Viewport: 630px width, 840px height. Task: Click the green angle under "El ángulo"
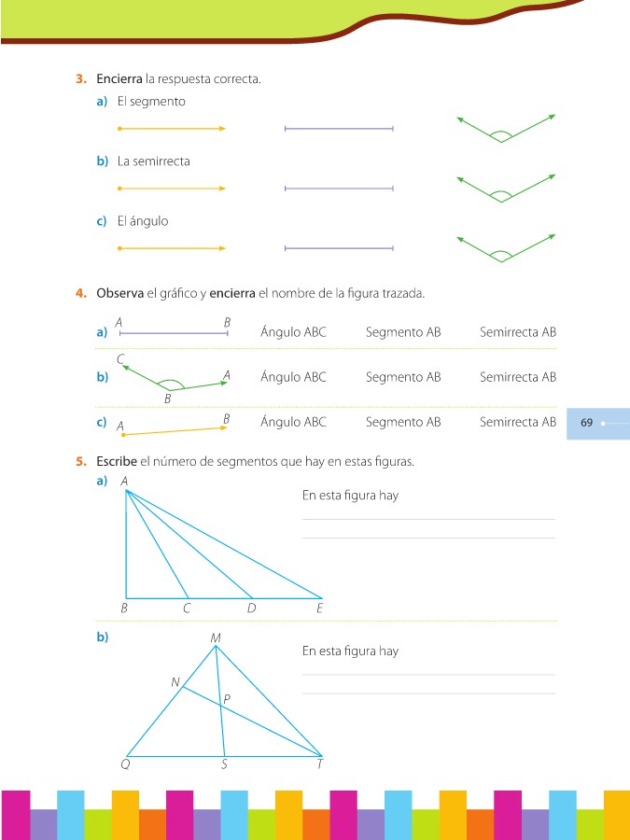(505, 248)
